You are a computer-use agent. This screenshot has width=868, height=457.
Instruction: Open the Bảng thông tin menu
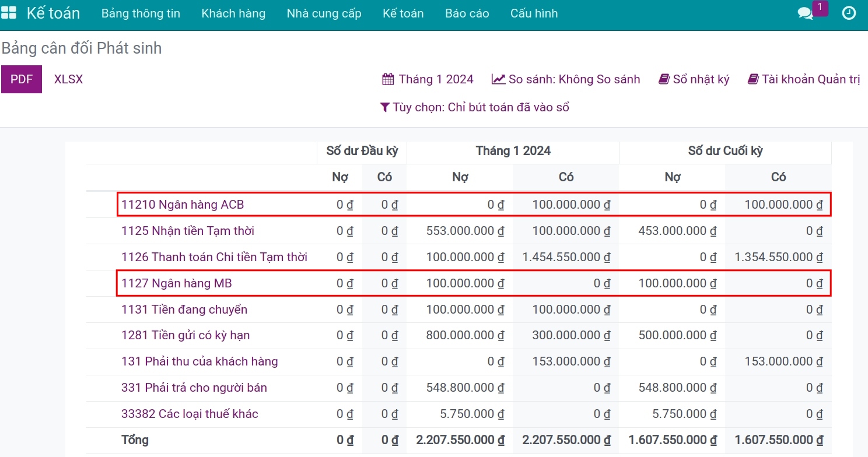[x=141, y=13]
